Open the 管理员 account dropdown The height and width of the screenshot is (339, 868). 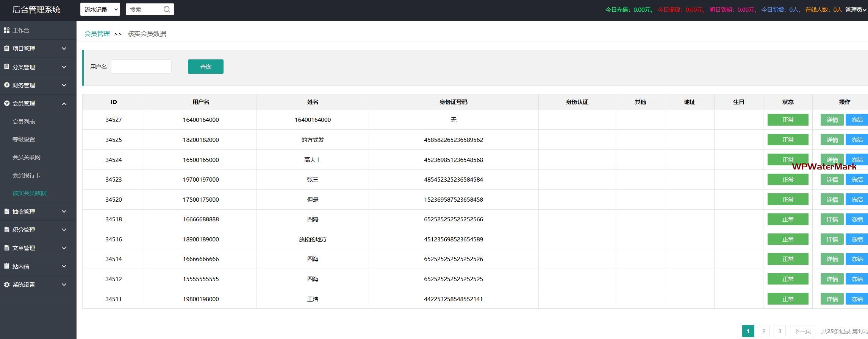pos(855,10)
